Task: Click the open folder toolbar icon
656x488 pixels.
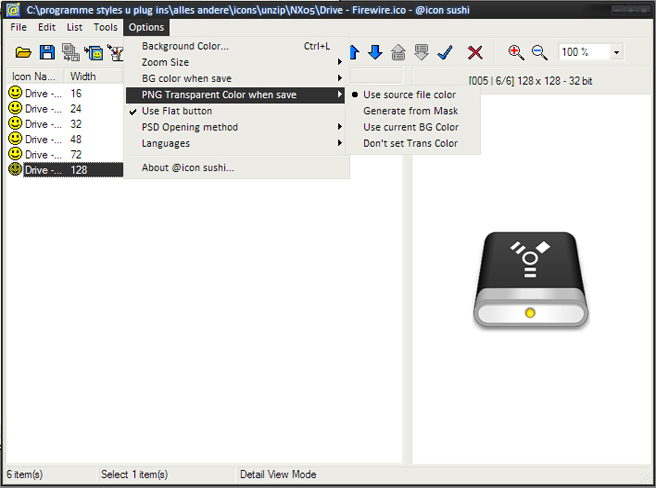Action: [x=23, y=52]
